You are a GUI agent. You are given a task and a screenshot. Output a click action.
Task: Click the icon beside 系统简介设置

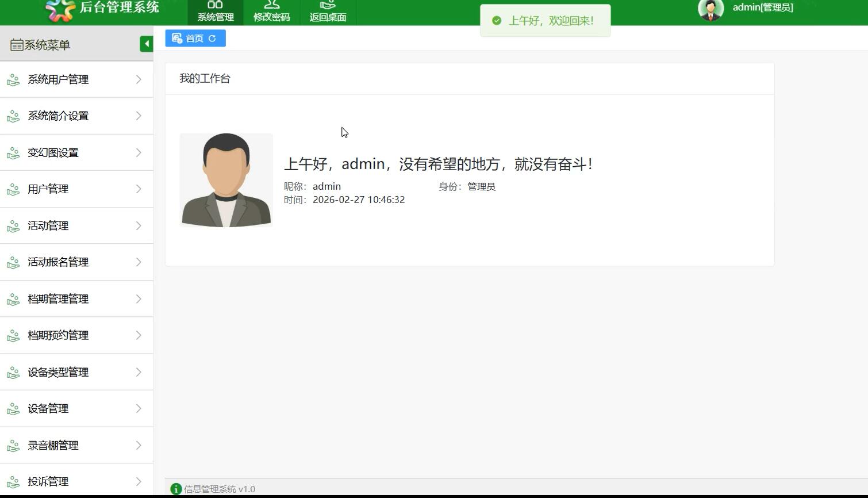point(13,116)
